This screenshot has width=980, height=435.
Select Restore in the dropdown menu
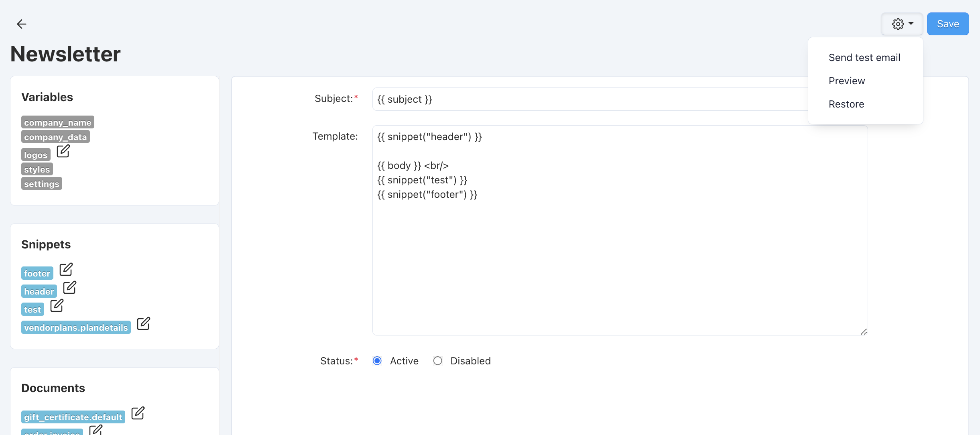click(x=846, y=104)
